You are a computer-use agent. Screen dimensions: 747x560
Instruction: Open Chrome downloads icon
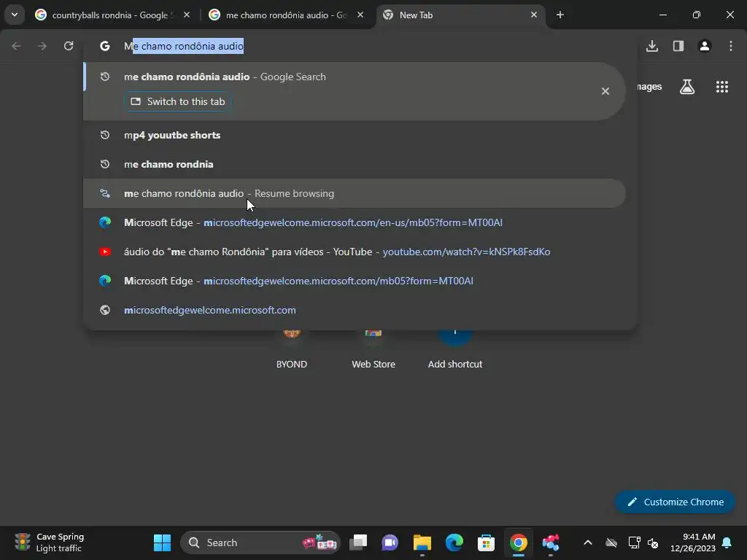(x=652, y=46)
